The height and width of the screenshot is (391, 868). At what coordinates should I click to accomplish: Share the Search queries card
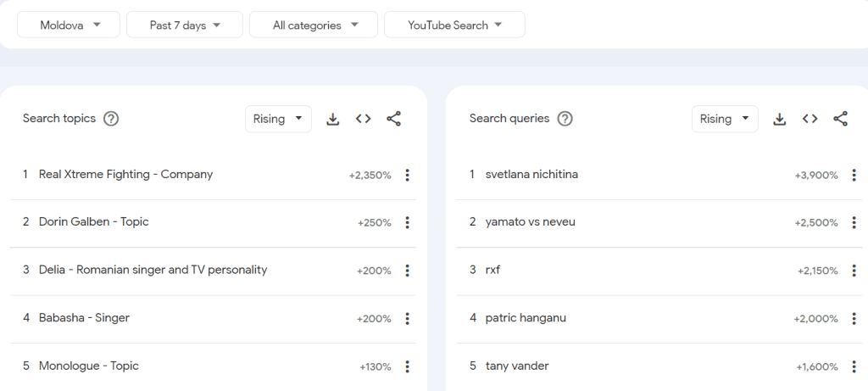click(x=840, y=119)
